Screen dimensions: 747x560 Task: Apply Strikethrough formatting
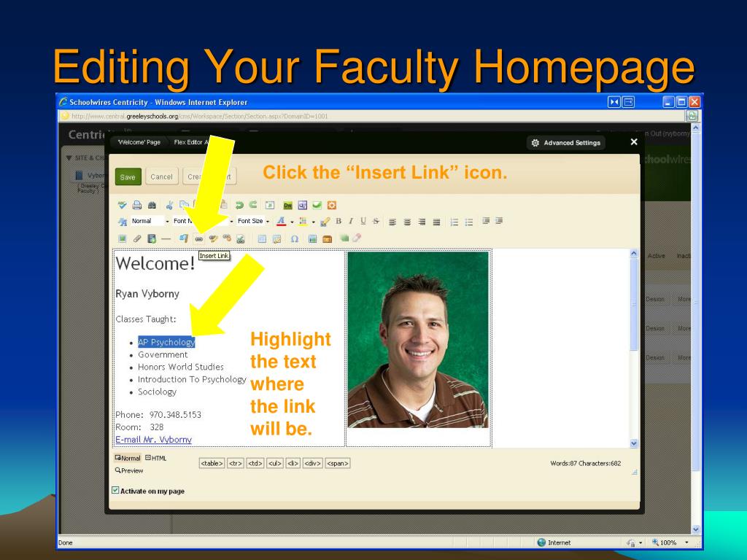coord(376,221)
